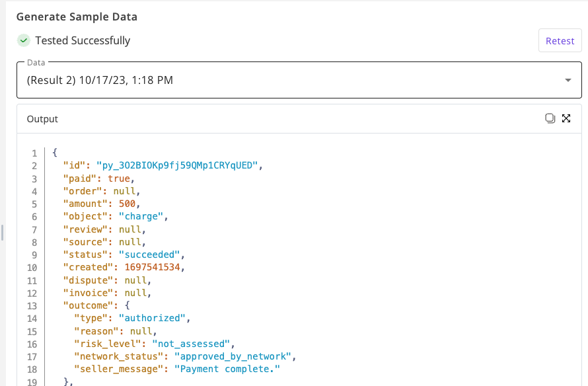Click the status value "succeeded"
This screenshot has width=588, height=386.
tap(149, 254)
